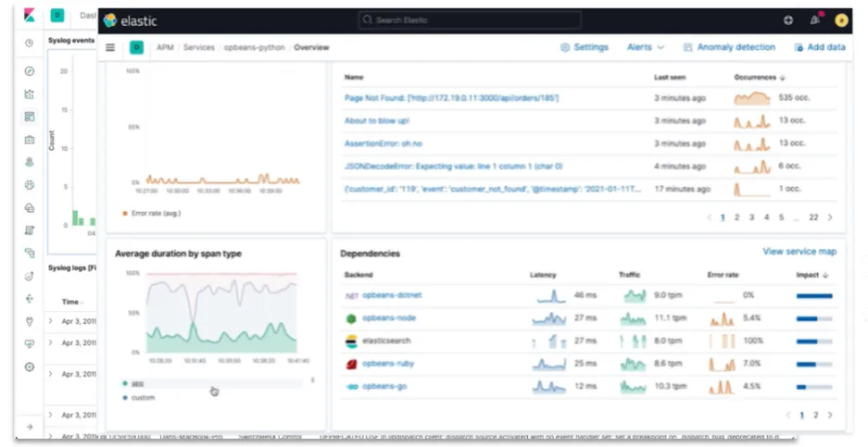The image size is (868, 447).
Task: Open the main navigation hamburger menu
Action: 110,47
